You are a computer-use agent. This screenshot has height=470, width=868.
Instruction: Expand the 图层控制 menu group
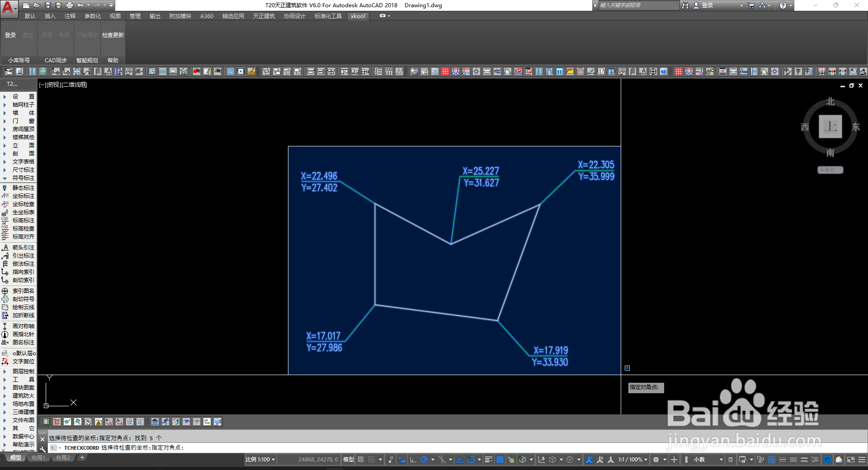point(18,371)
